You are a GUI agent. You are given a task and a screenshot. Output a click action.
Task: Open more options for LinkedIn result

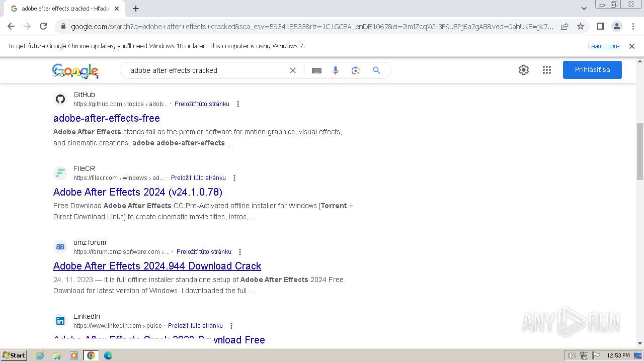[231, 326]
